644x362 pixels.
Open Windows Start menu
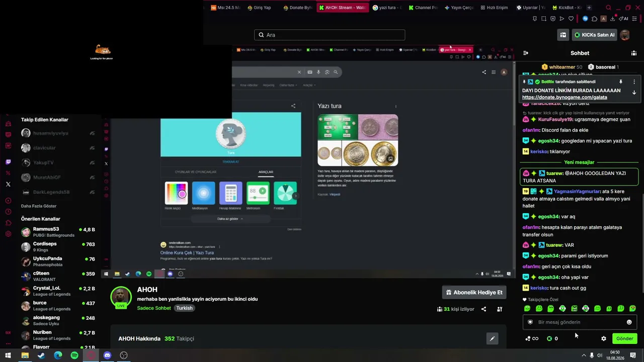coord(8,355)
